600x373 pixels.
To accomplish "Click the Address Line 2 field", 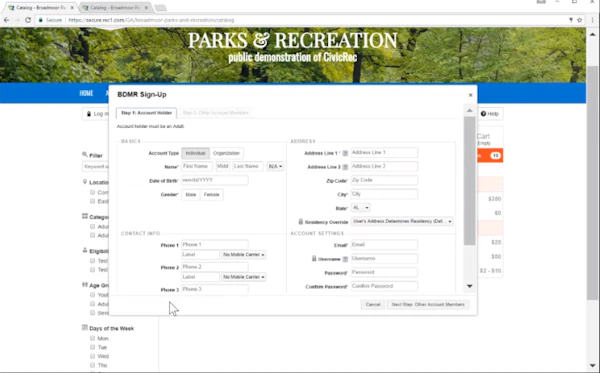I will tap(384, 166).
